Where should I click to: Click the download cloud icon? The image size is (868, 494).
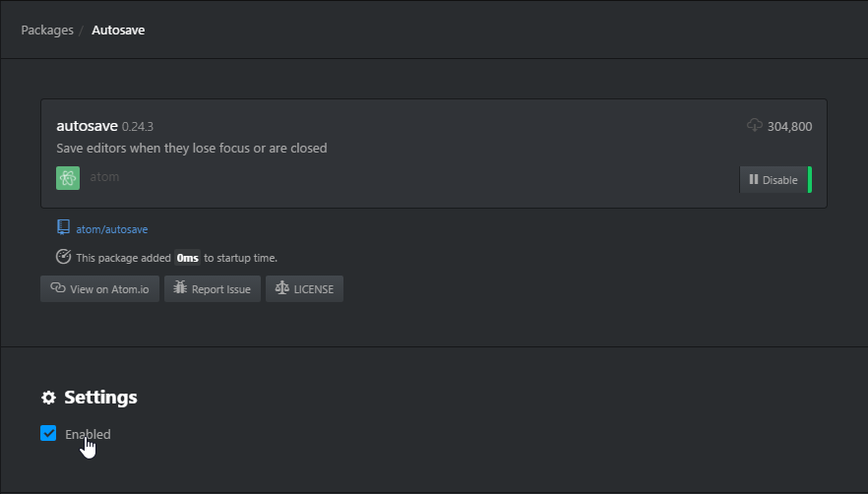(x=755, y=125)
